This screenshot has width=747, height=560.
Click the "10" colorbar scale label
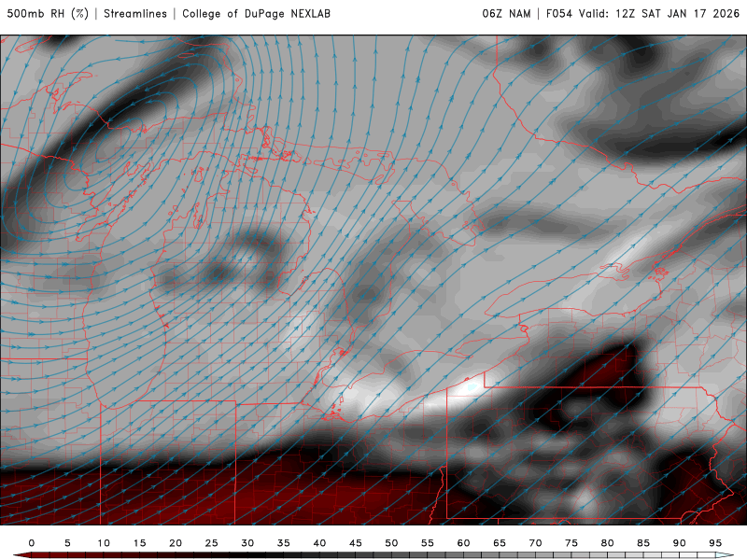[104, 543]
